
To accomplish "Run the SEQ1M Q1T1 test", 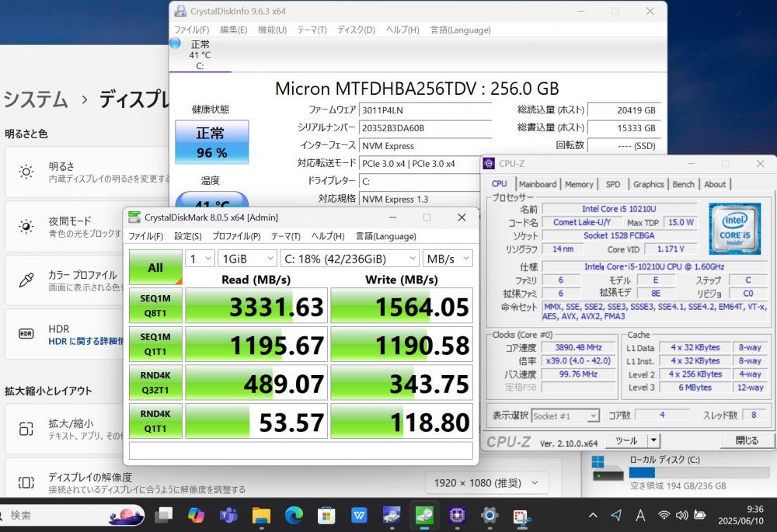I will 155,344.
